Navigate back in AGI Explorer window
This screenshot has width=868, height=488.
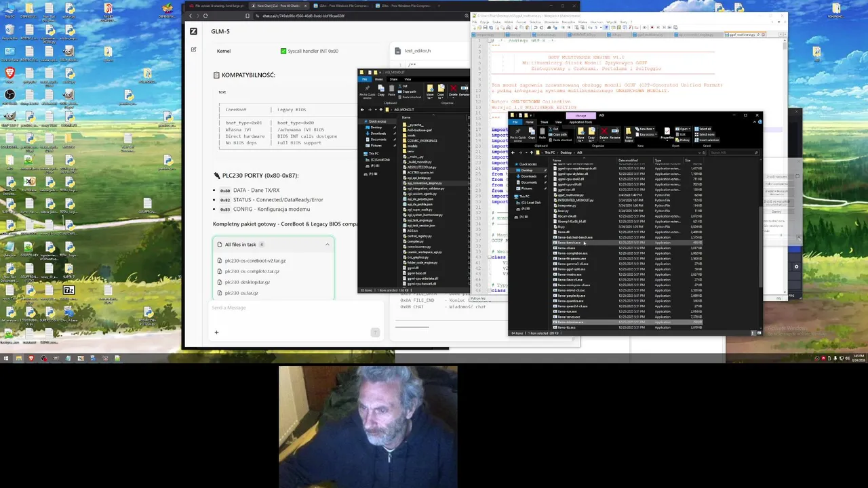coord(513,152)
